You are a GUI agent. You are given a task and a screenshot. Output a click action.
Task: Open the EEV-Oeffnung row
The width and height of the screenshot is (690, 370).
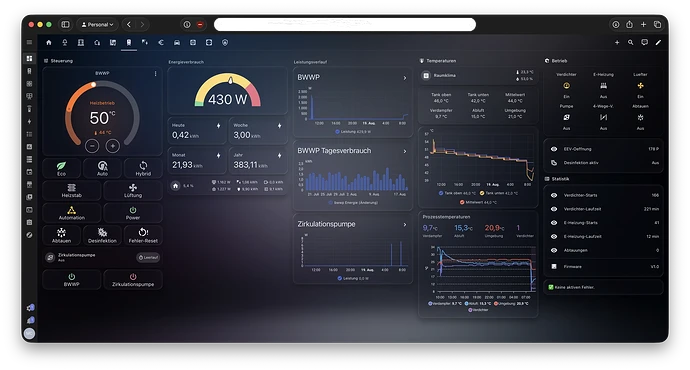[x=603, y=149]
